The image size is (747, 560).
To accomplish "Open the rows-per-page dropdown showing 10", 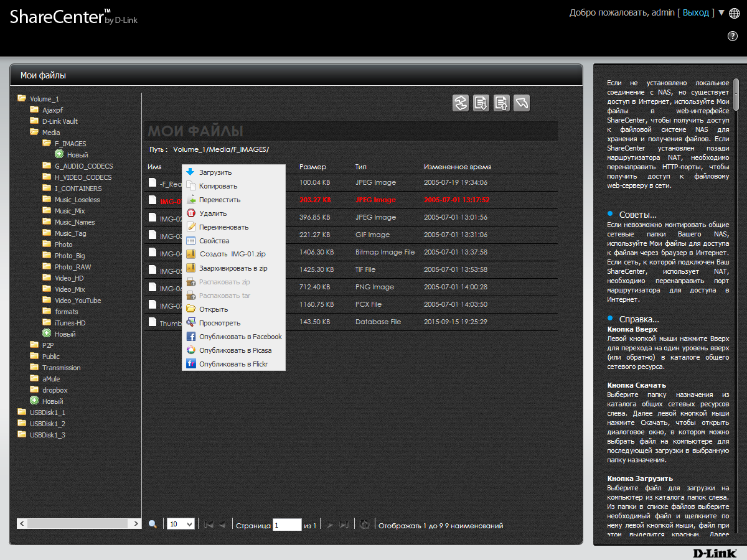I will point(181,525).
